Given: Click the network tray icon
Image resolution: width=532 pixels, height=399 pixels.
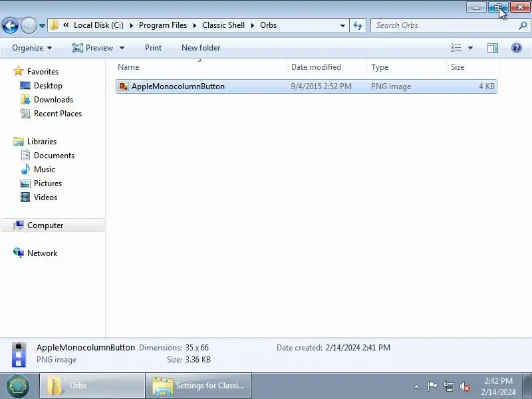Looking at the screenshot, I should pos(448,386).
